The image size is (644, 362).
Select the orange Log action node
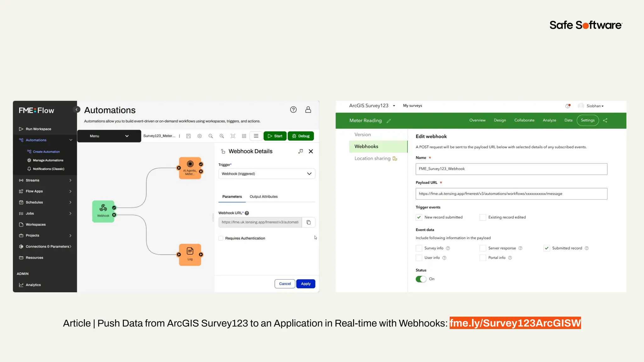190,255
